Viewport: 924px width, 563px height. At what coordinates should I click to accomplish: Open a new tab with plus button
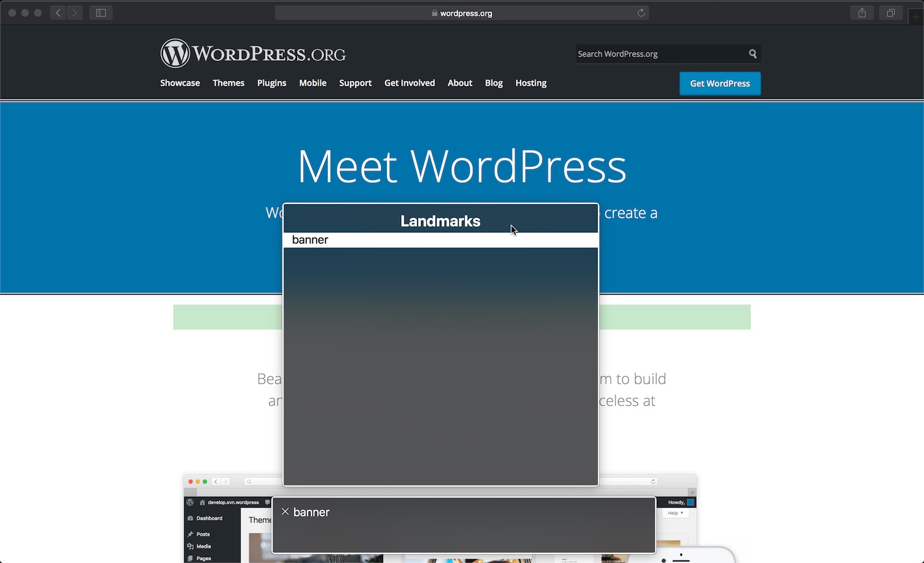(x=916, y=17)
